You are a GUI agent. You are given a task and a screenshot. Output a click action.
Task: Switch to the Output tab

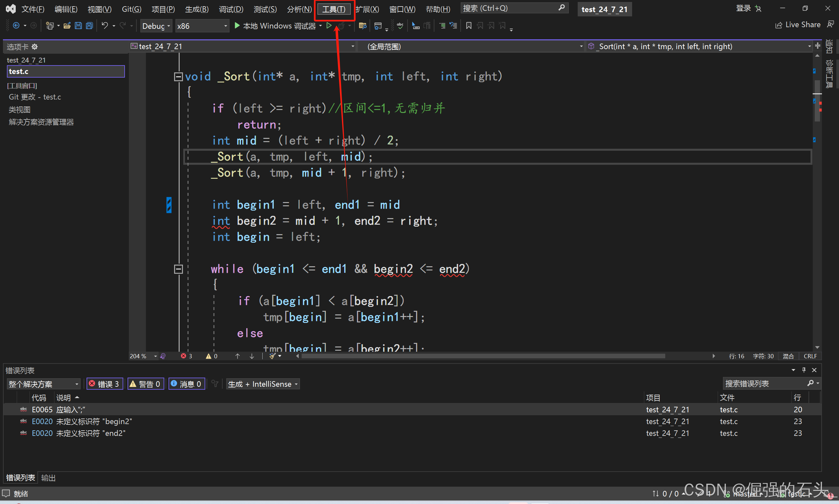tap(48, 478)
